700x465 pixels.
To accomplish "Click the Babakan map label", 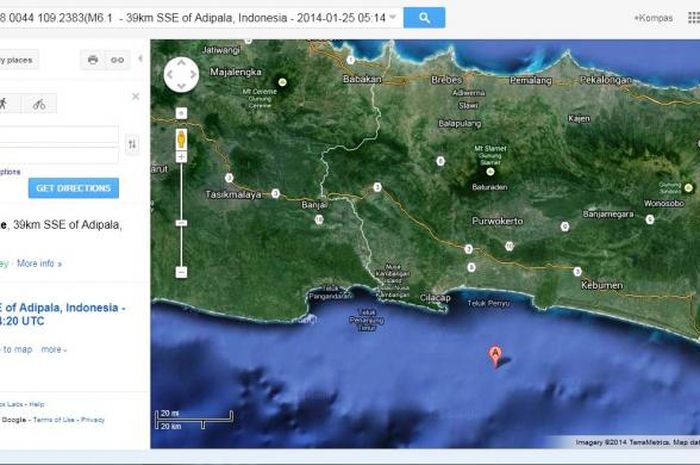I will [x=362, y=79].
